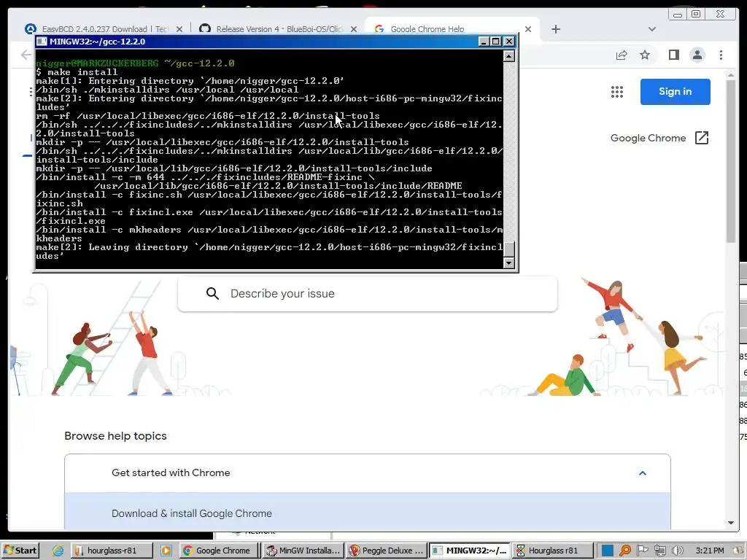
Task: Switch to MinGW Installation Manager taskbar button
Action: pos(303,551)
